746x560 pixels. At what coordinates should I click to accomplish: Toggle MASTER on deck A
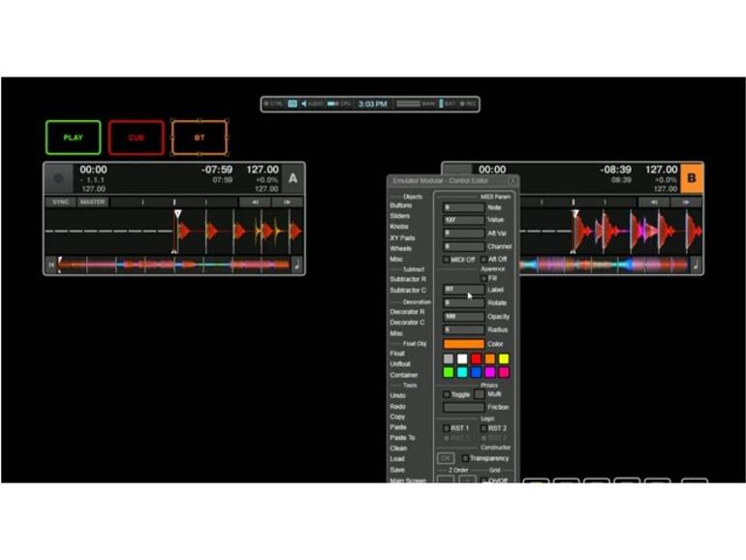click(92, 202)
